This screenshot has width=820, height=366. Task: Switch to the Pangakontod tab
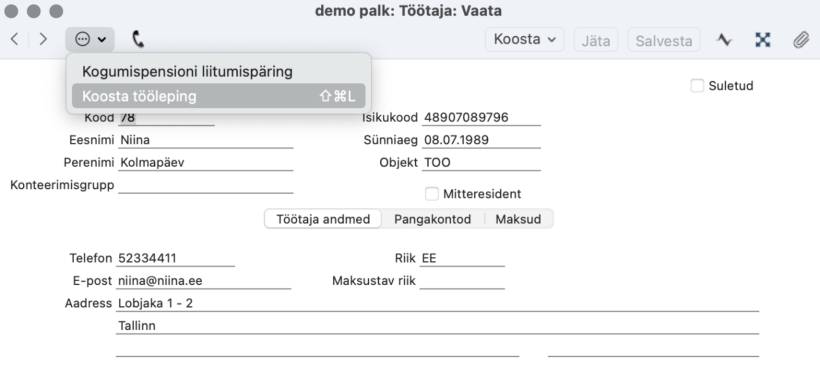tap(432, 219)
